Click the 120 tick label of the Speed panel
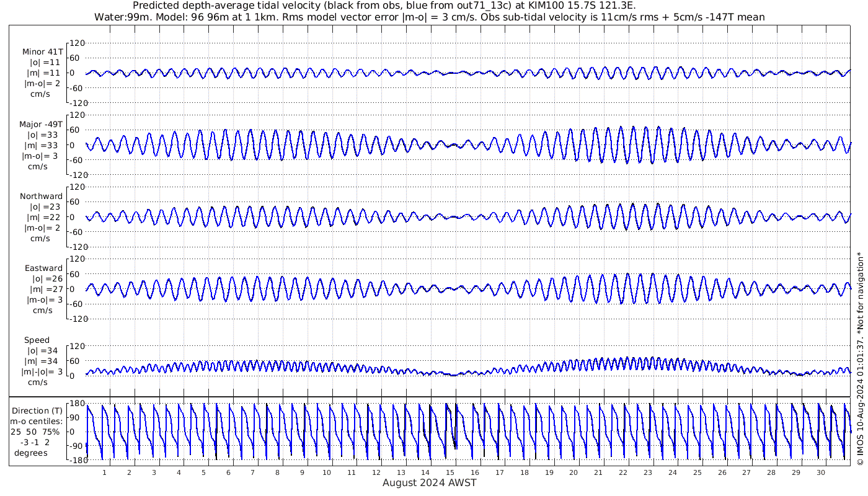 click(76, 346)
